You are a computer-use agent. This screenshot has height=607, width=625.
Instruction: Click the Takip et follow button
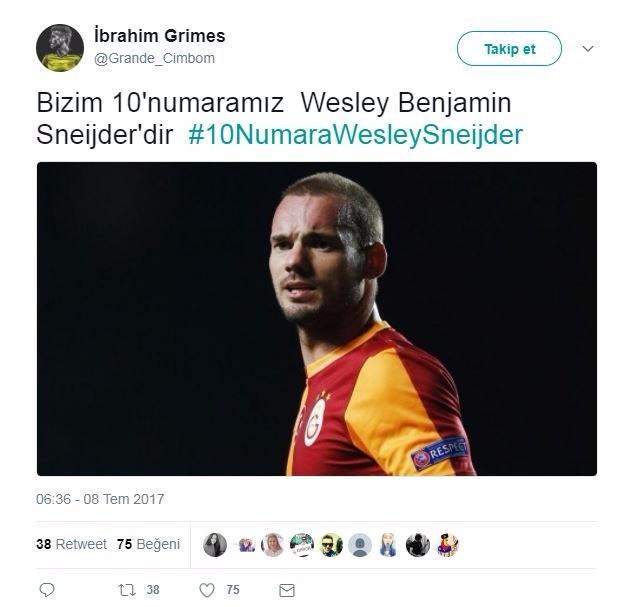tap(509, 49)
